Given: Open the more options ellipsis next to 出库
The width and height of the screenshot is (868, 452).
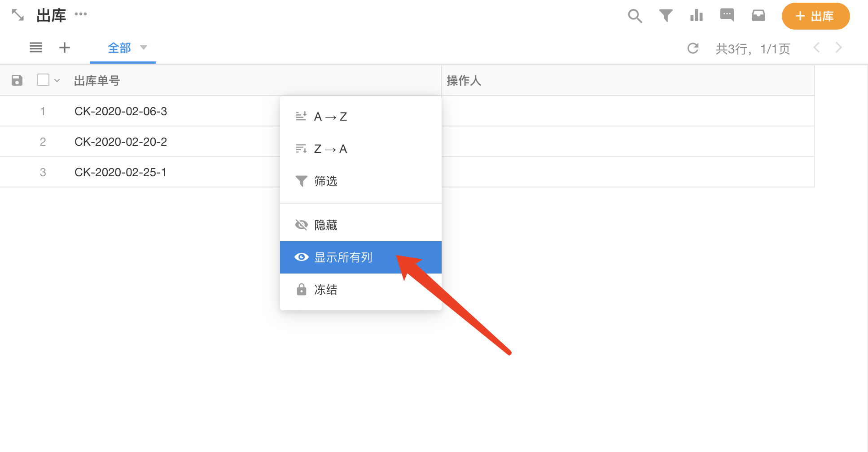Looking at the screenshot, I should click(81, 14).
